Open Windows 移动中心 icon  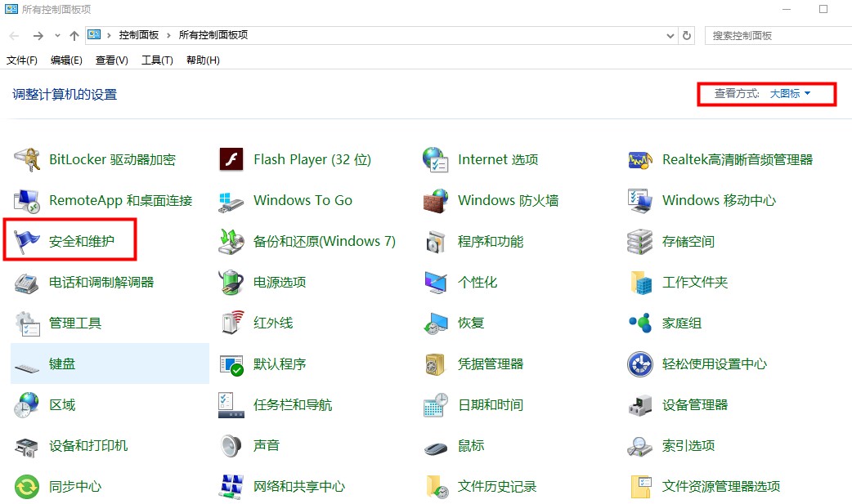tap(639, 201)
